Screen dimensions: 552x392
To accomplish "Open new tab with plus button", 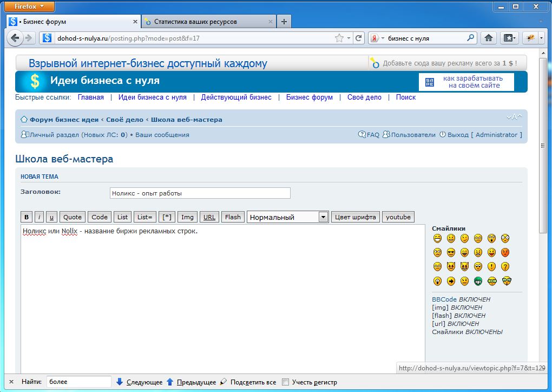I will click(x=284, y=22).
